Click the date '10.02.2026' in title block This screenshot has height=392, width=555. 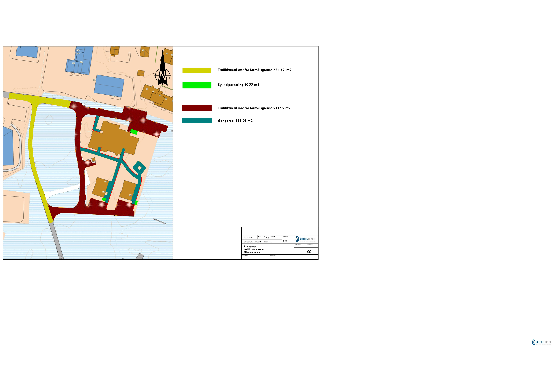(248, 238)
